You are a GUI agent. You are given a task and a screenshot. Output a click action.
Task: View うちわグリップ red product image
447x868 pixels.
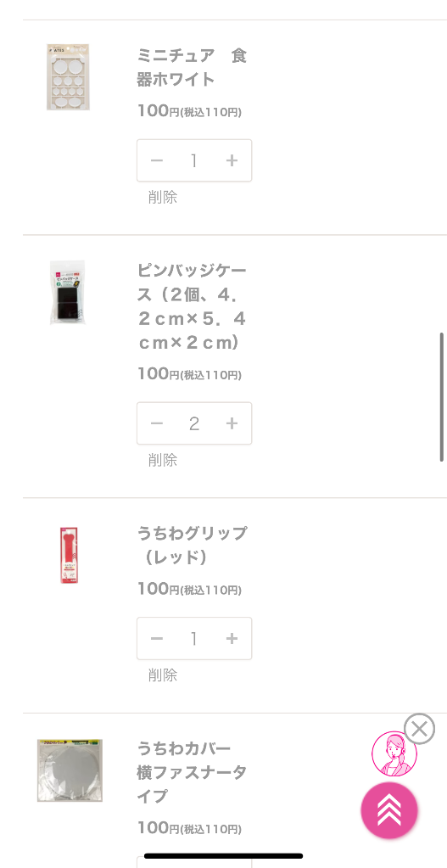click(x=69, y=555)
